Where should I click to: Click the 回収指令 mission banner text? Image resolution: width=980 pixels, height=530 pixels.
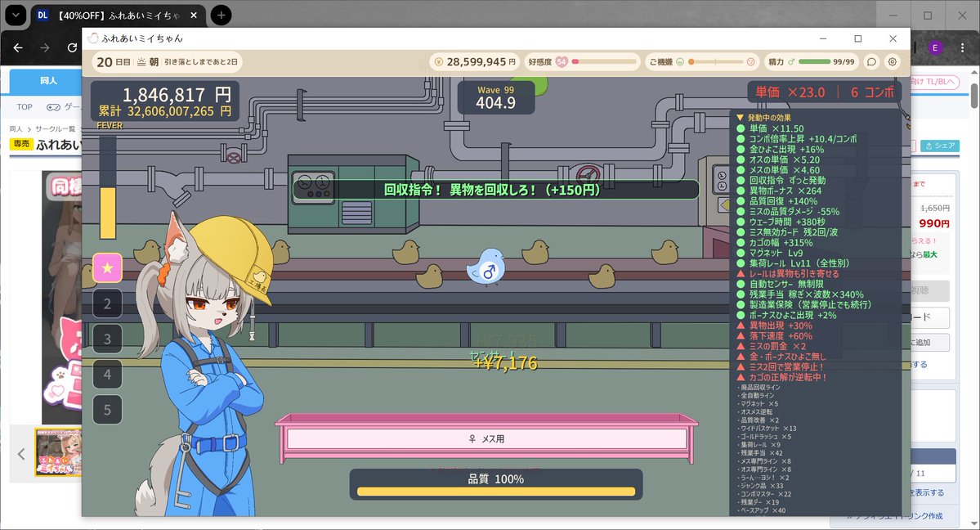point(492,190)
